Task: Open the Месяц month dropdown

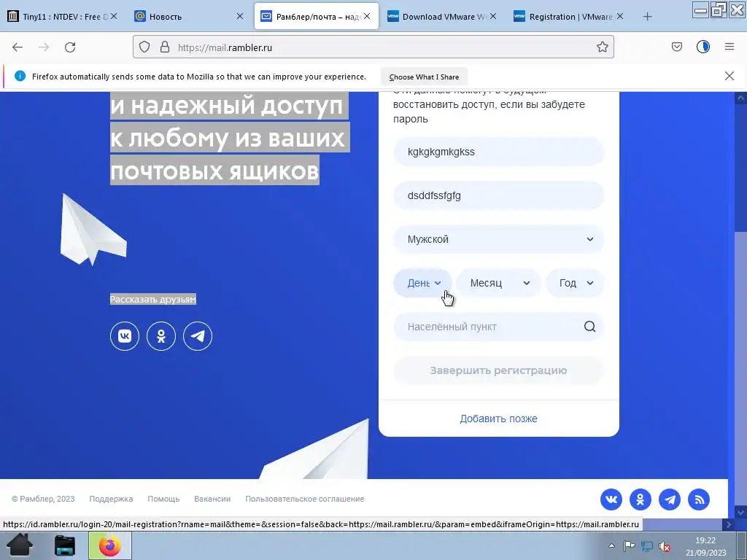Action: 498,283
